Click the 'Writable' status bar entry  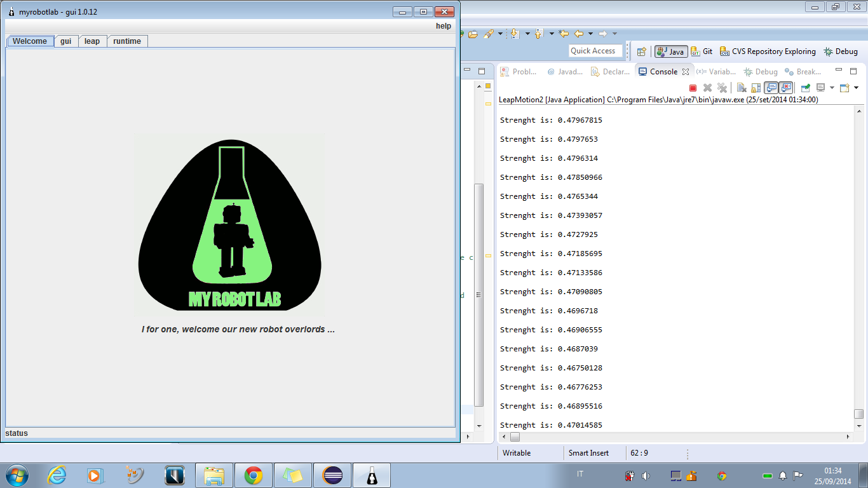(517, 453)
